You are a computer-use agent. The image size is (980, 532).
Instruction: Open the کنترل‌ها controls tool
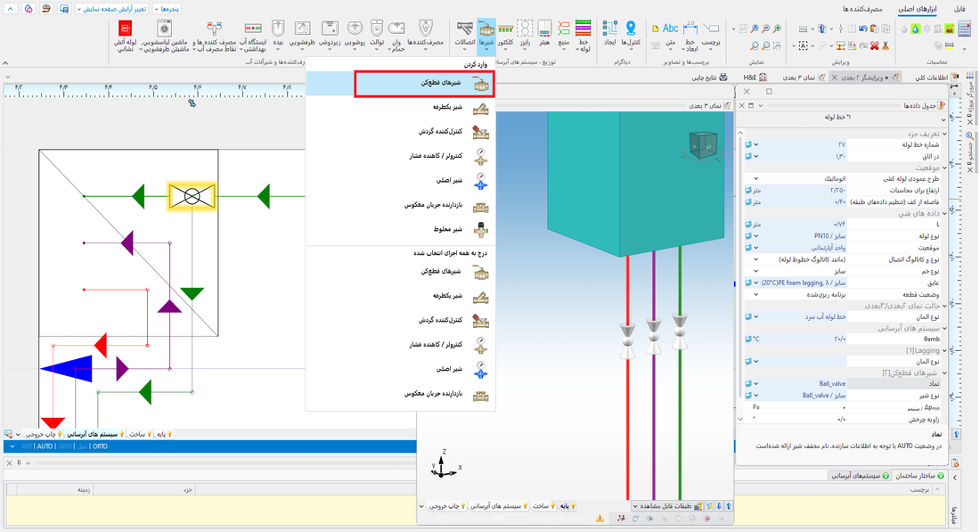631,34
